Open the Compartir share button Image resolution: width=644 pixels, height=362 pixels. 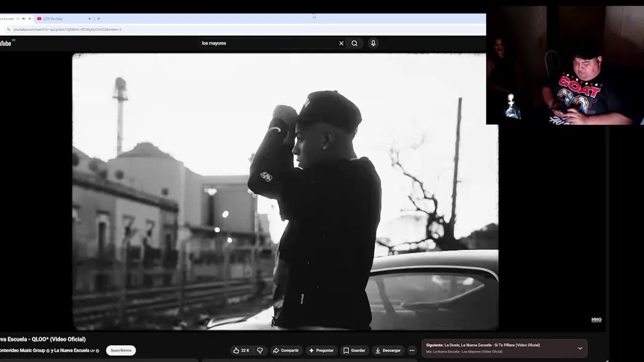(x=286, y=350)
